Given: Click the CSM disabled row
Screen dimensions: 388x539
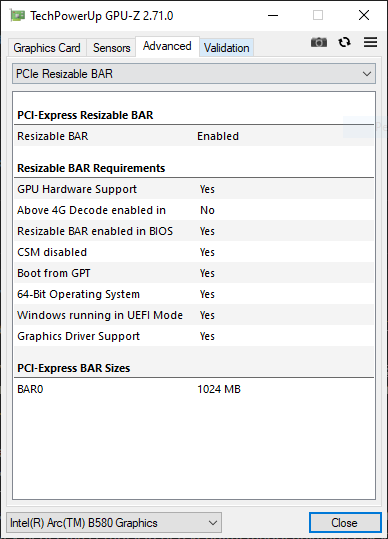Looking at the screenshot, I should click(x=194, y=252).
